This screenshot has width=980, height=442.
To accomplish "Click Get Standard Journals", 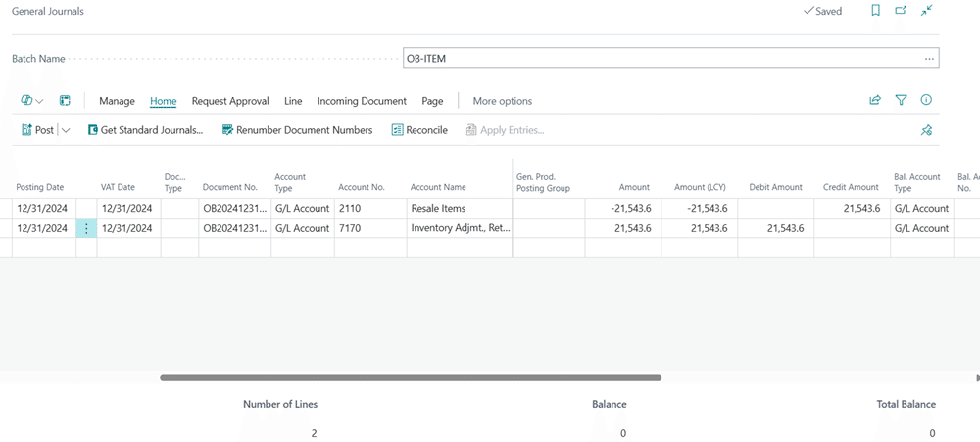I will (146, 130).
